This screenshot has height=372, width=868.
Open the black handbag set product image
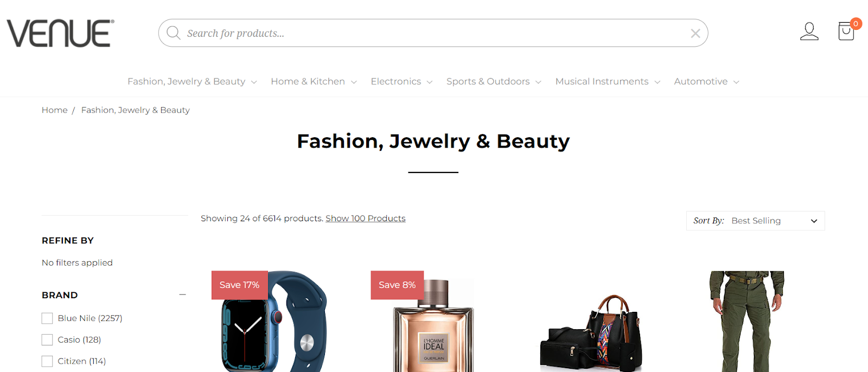click(x=592, y=333)
